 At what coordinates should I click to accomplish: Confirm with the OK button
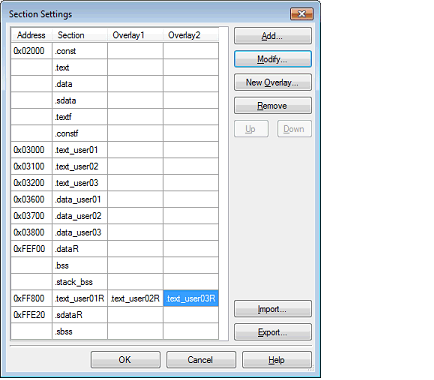(x=125, y=360)
